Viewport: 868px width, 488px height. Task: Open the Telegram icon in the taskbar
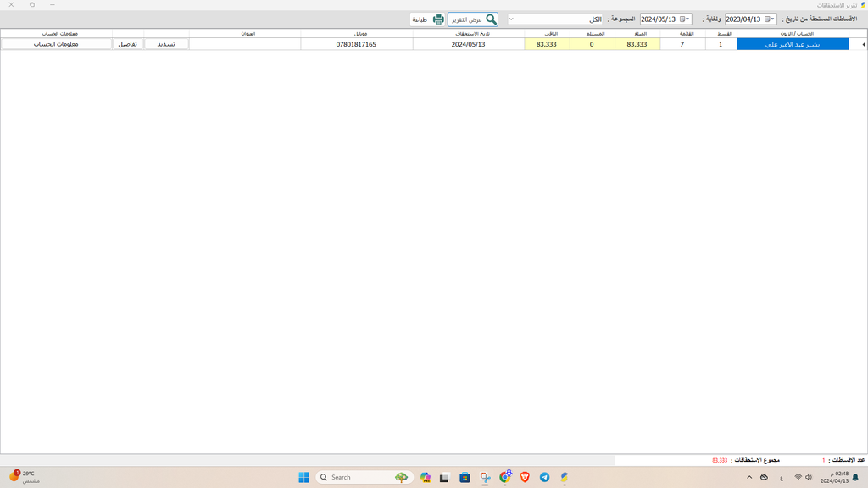click(x=544, y=478)
